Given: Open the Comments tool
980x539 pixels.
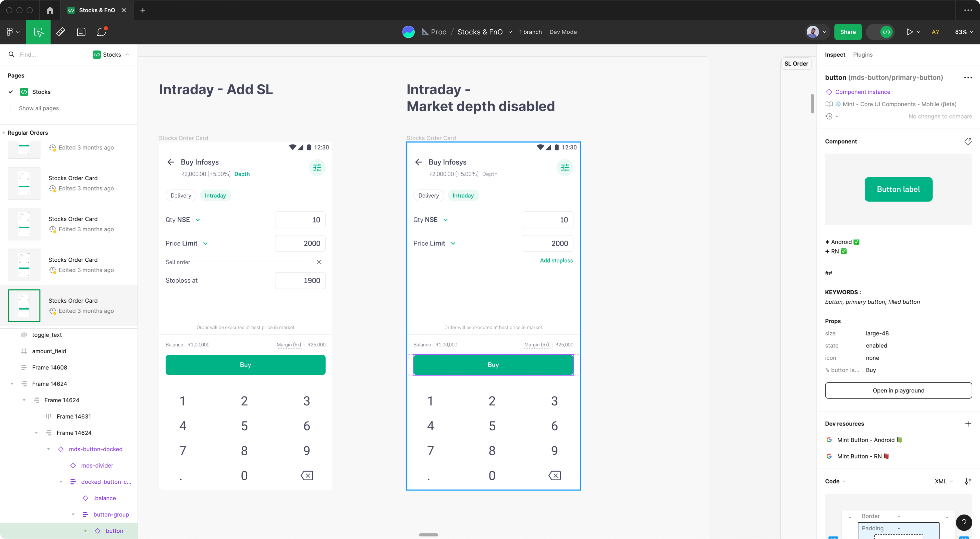Looking at the screenshot, I should (x=101, y=32).
